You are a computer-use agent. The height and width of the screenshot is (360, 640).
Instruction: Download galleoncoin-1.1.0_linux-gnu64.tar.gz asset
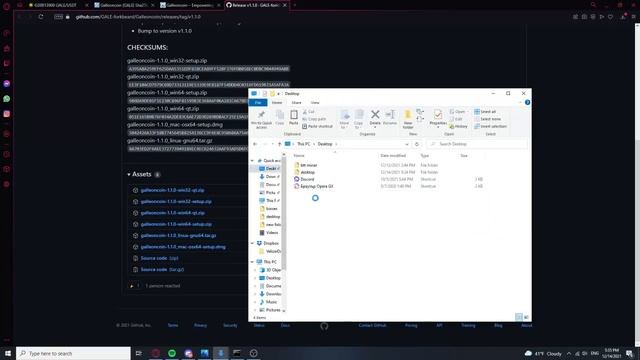[x=178, y=236]
